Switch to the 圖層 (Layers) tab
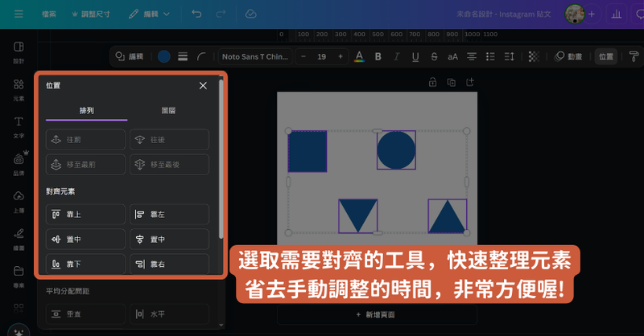 click(x=168, y=111)
